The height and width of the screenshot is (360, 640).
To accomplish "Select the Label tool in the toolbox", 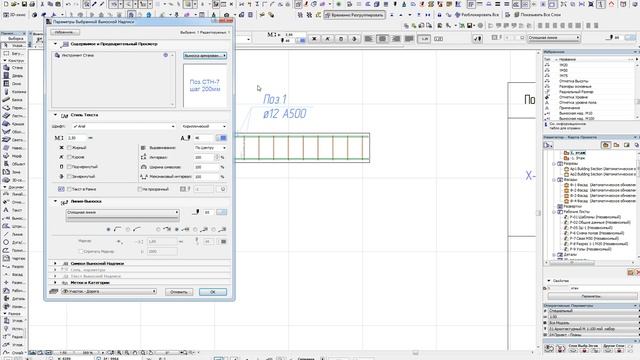I will tap(12, 218).
